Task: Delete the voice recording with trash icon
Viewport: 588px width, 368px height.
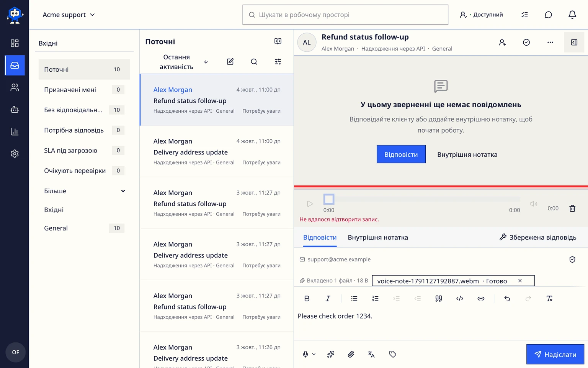Action: 572,209
